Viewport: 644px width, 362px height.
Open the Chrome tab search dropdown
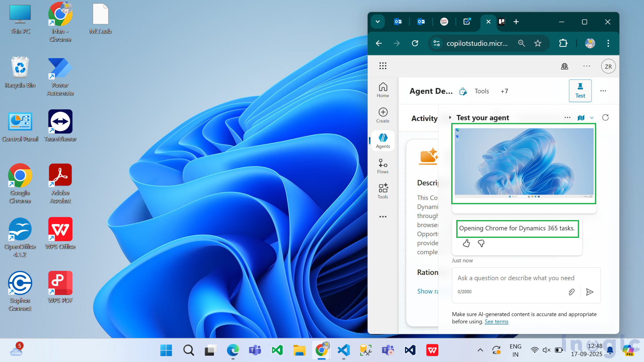pyautogui.click(x=378, y=22)
